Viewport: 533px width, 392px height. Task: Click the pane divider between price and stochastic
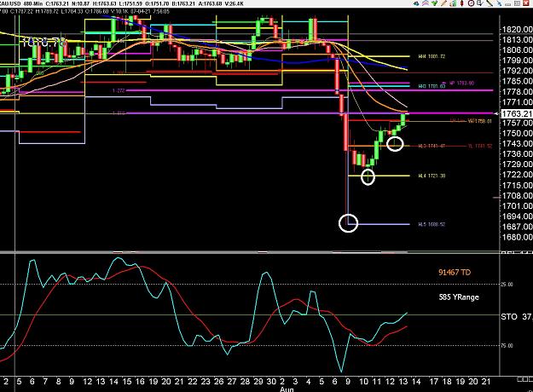pyautogui.click(x=250, y=252)
